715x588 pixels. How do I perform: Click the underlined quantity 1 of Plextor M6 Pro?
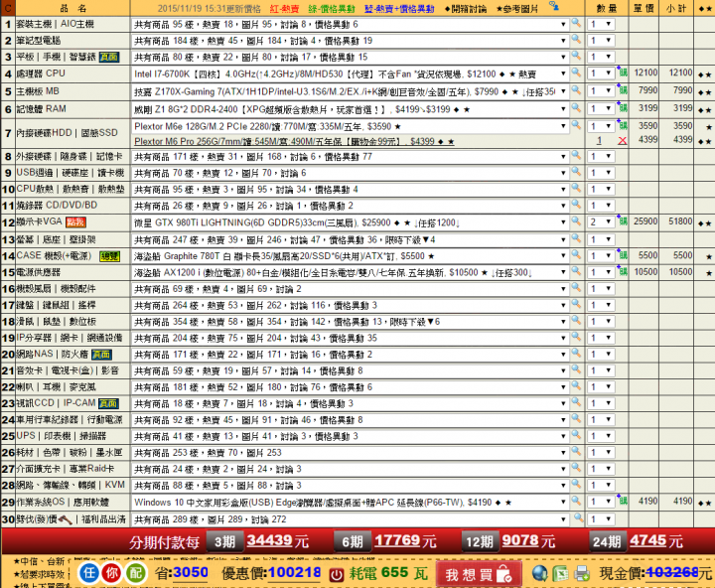pos(599,141)
